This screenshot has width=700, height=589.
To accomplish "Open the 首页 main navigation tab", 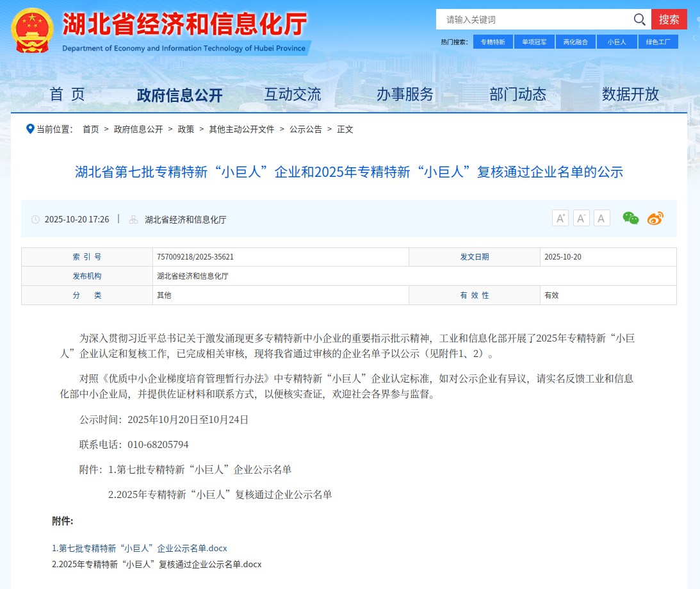I will (x=67, y=94).
